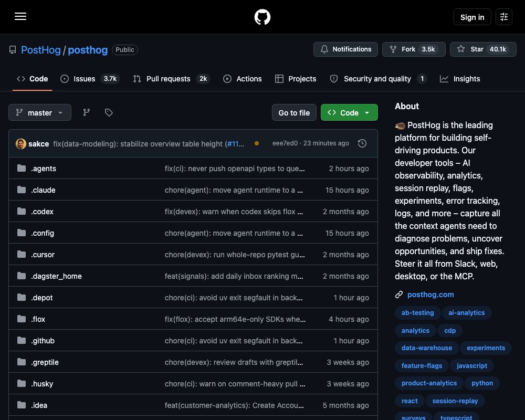Open the .flox folder
Screen dimensions: 525x420
click(x=38, y=319)
